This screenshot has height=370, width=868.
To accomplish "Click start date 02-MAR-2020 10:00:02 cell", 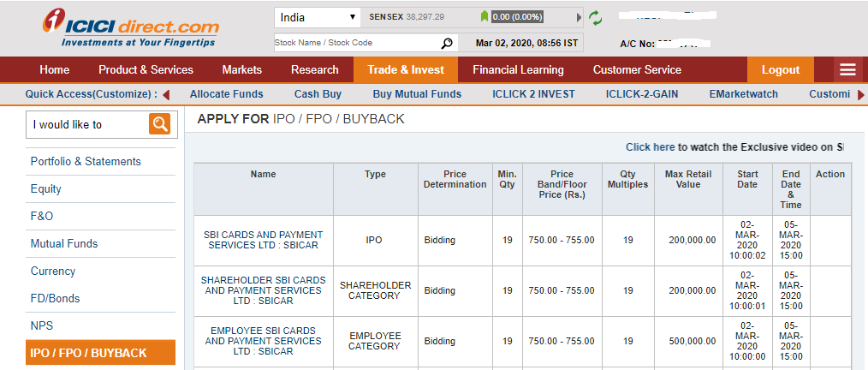I will 747,240.
